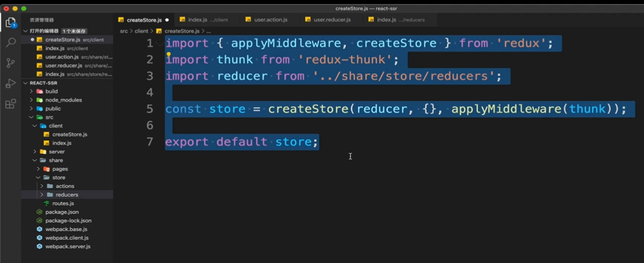Click the webpack.client.js file icon
Viewport: 644px width, 263px height.
40,238
